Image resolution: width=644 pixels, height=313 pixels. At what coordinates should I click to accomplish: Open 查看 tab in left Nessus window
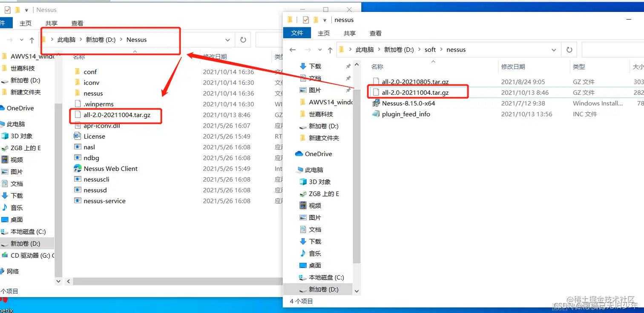point(77,23)
